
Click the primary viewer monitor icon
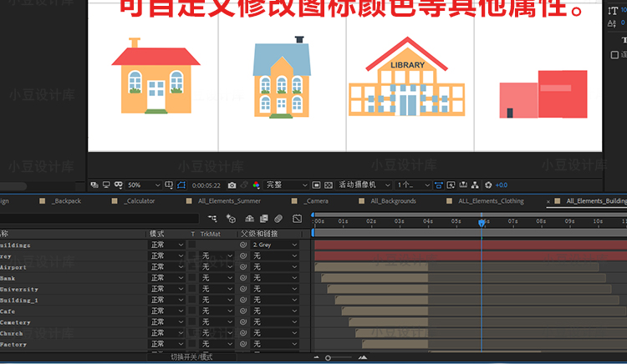[x=106, y=185]
